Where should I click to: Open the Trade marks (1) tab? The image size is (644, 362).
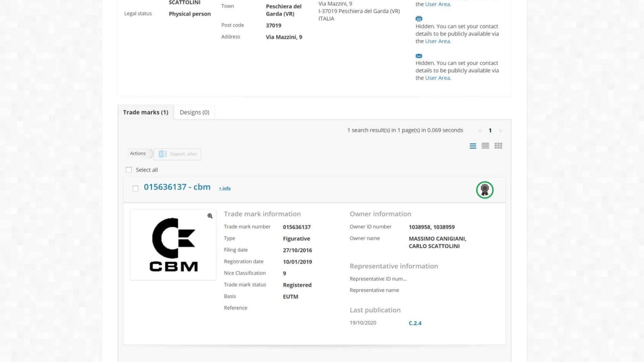(146, 112)
